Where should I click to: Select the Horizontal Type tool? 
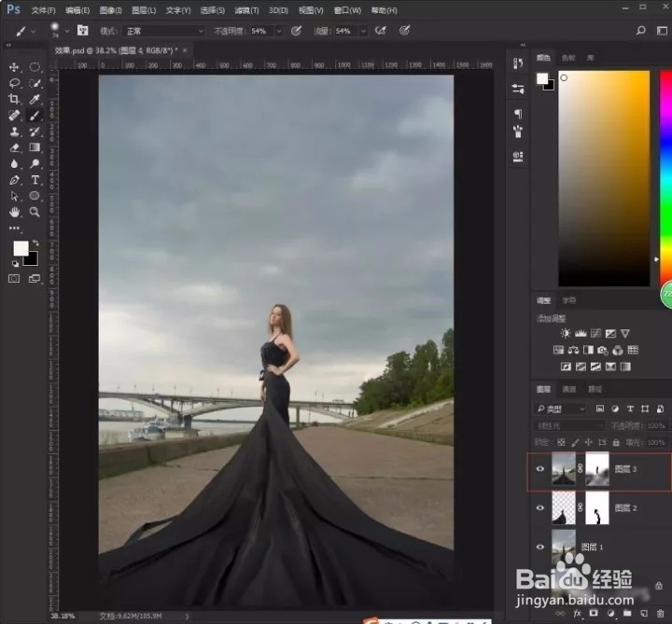pos(35,180)
